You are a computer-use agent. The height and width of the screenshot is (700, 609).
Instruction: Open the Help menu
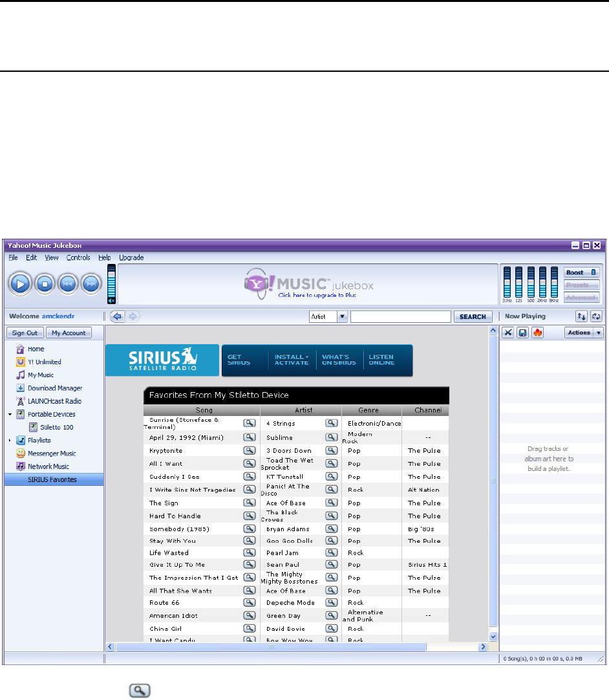[x=104, y=257]
